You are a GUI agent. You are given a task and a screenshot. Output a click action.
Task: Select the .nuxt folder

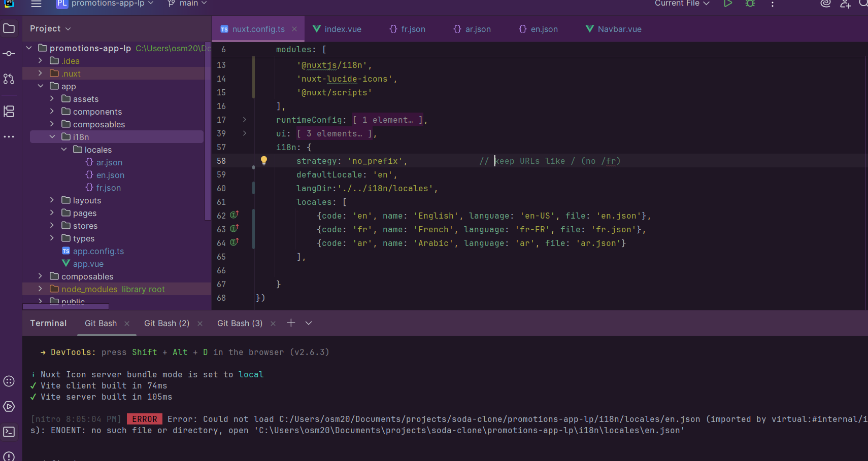tap(72, 74)
